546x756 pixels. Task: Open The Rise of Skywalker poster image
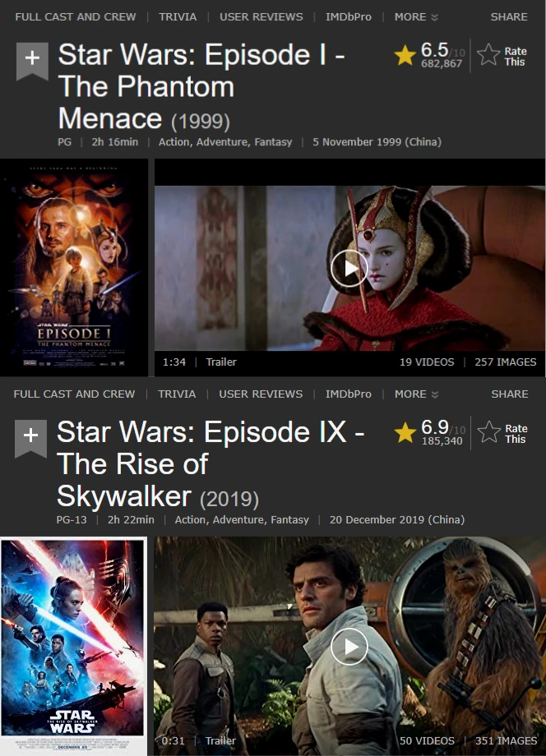73,646
